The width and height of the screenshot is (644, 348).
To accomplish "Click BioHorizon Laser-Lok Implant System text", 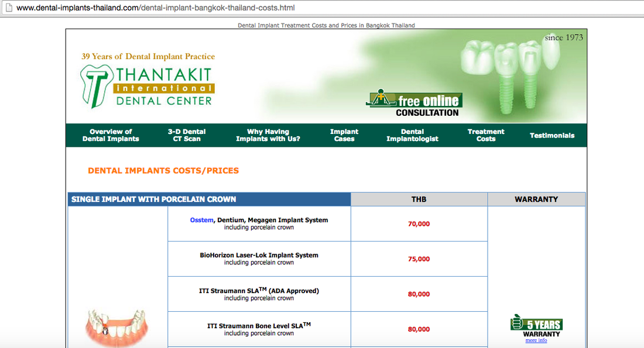I will tap(259, 255).
